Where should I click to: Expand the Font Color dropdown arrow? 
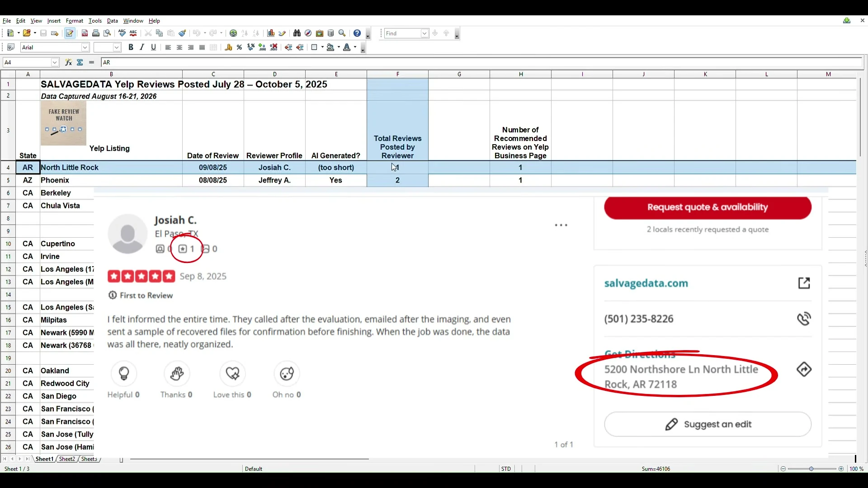click(x=355, y=47)
